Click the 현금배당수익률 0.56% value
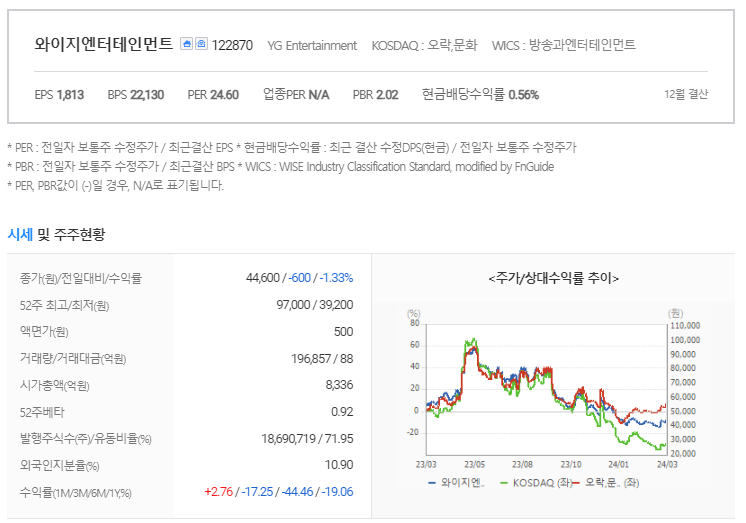Viewport: 746px width, 523px height. pos(481,95)
